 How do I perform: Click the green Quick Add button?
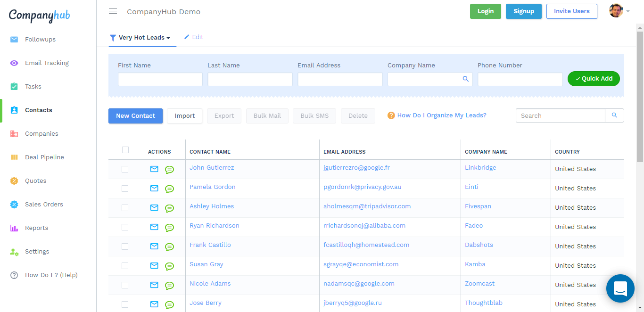coord(594,79)
